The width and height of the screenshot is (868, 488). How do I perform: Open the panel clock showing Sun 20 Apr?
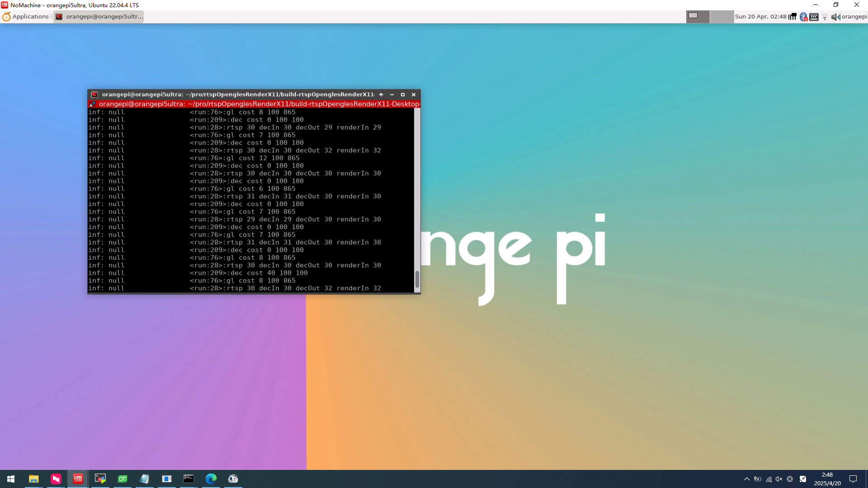click(x=760, y=17)
